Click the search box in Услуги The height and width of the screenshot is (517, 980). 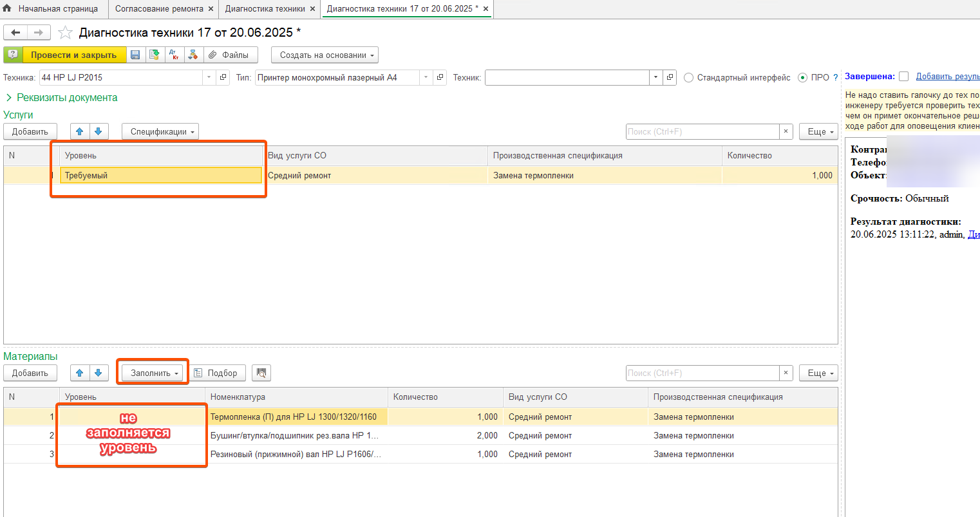tap(702, 132)
